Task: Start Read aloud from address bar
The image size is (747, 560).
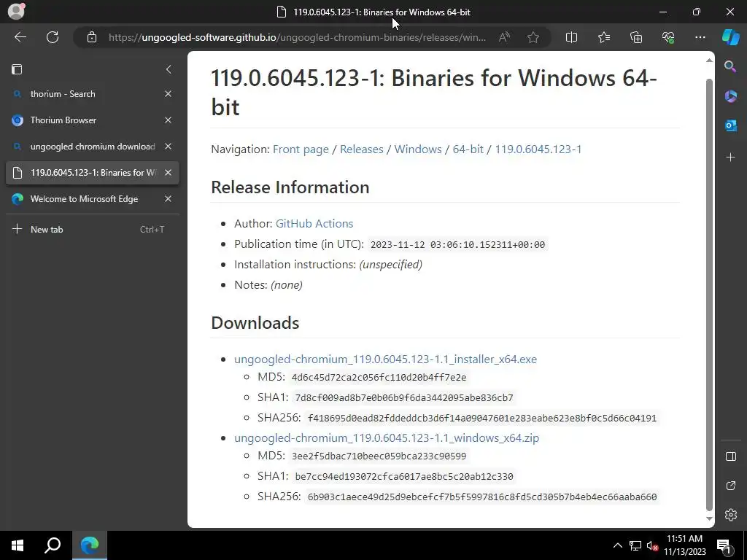Action: tap(504, 37)
